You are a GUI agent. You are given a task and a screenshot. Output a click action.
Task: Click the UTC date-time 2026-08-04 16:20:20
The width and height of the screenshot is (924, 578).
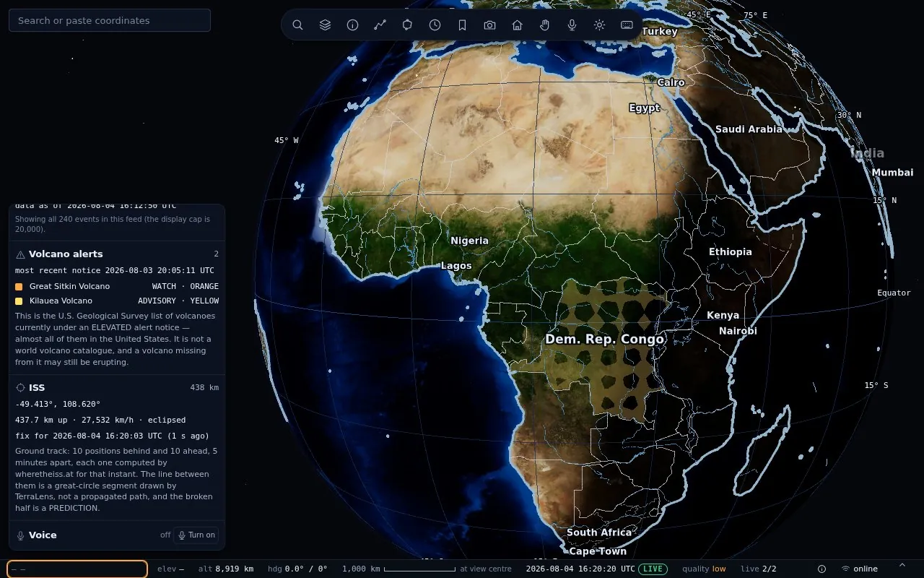(580, 569)
